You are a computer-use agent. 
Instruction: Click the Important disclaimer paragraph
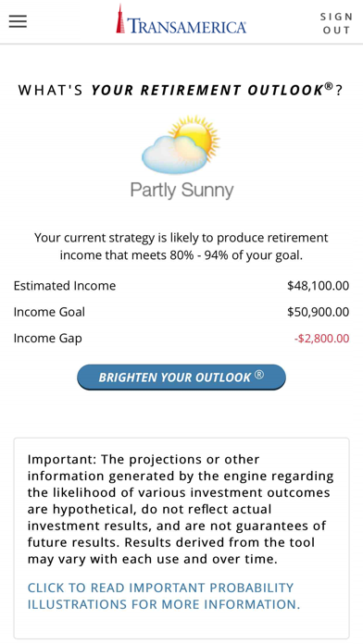tap(181, 509)
